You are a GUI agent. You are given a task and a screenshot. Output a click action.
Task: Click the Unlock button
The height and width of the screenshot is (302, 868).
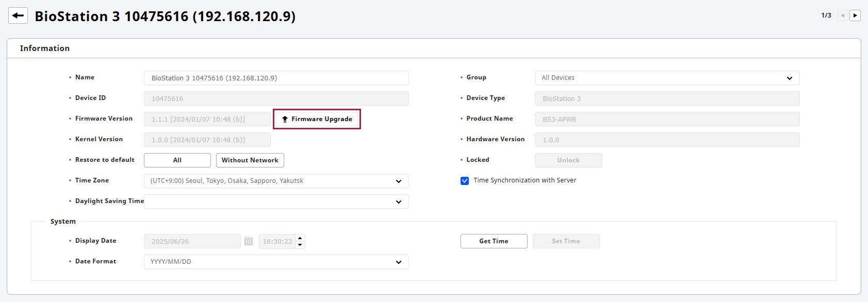pos(568,160)
